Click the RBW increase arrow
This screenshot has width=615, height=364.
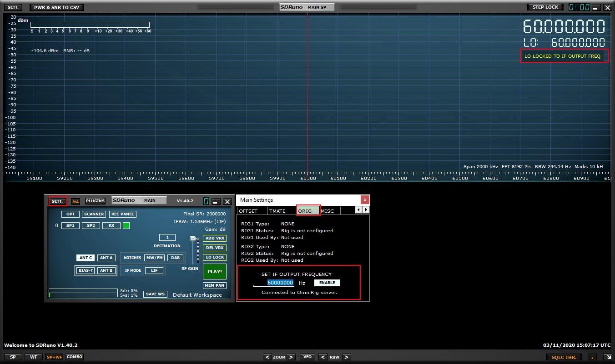tap(346, 357)
